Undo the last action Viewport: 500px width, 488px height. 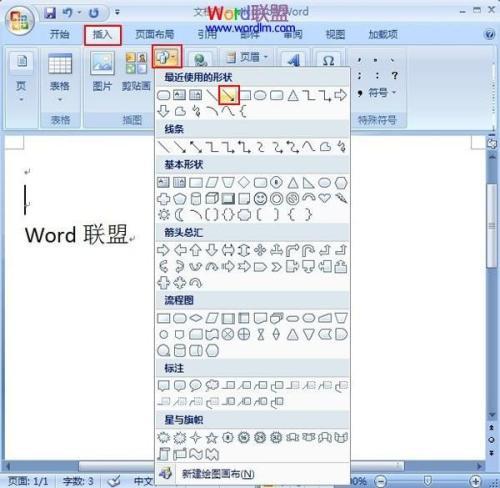pos(68,13)
